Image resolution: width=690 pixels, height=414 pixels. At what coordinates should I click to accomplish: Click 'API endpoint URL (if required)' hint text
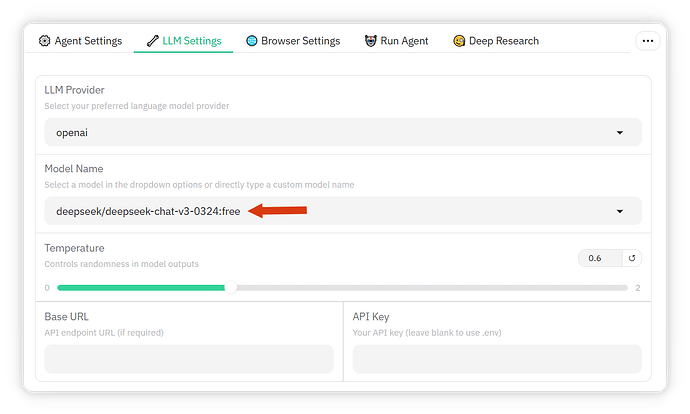pos(104,333)
